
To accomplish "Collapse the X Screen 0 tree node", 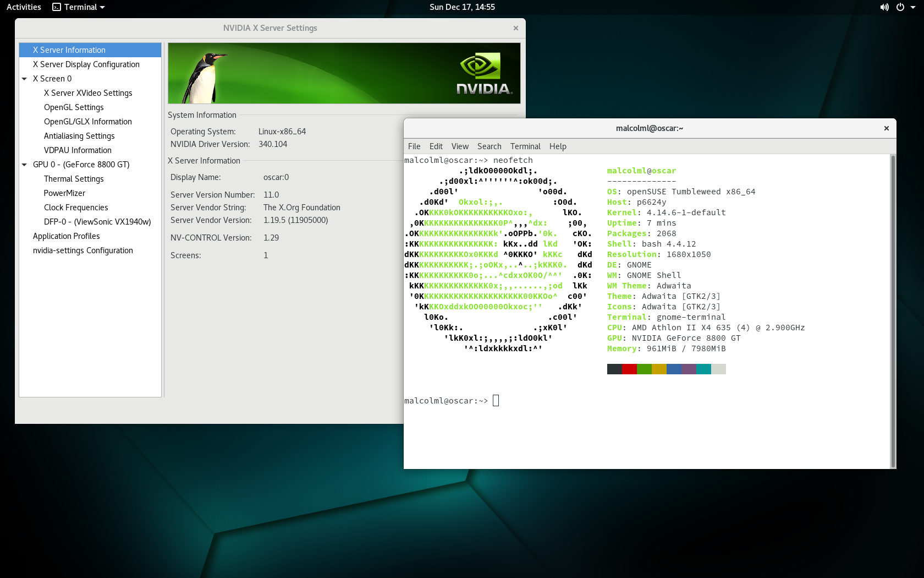I will (24, 79).
